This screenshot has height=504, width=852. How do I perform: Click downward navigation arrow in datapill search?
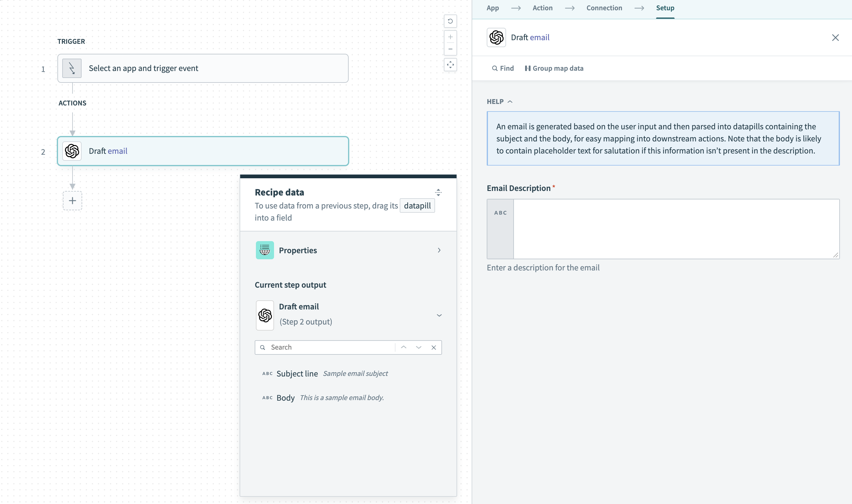(x=419, y=347)
